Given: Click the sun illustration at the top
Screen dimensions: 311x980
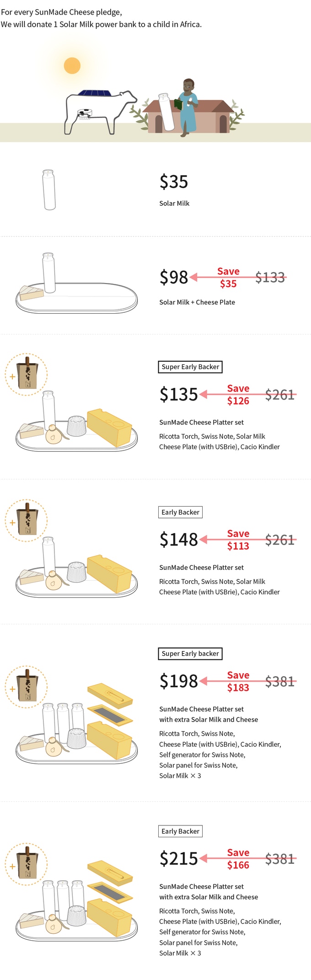Looking at the screenshot, I should coord(72,66).
